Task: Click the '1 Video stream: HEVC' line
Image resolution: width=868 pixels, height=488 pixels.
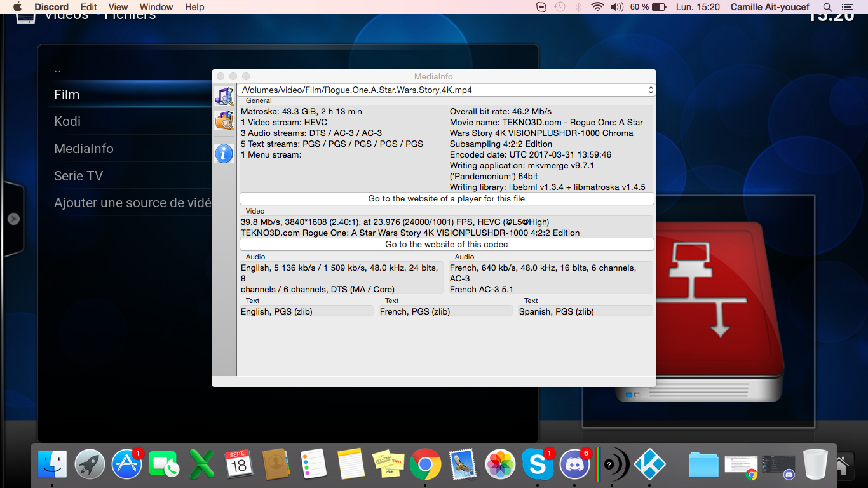Action: (284, 122)
